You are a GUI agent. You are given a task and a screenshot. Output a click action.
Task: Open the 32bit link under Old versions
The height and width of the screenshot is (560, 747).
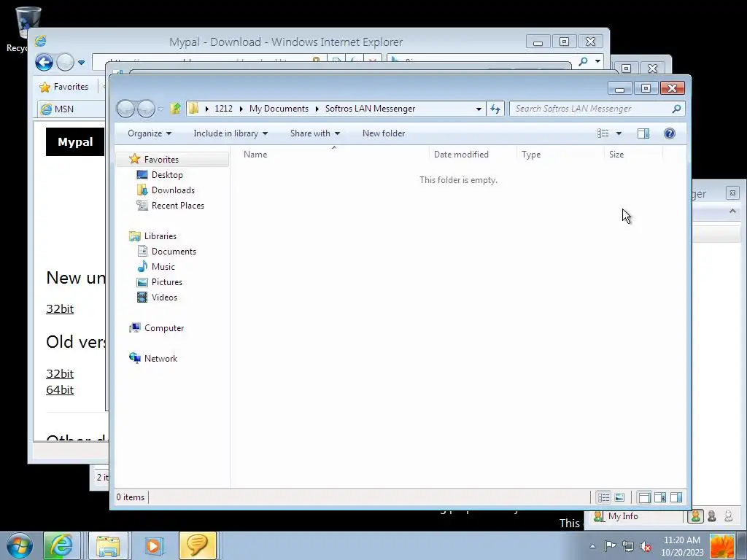click(x=60, y=373)
